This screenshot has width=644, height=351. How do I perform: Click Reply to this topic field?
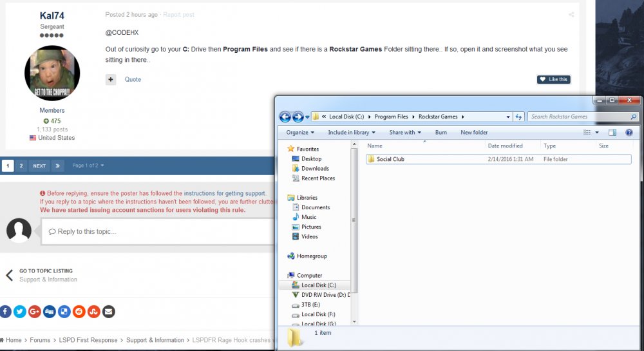(158, 232)
